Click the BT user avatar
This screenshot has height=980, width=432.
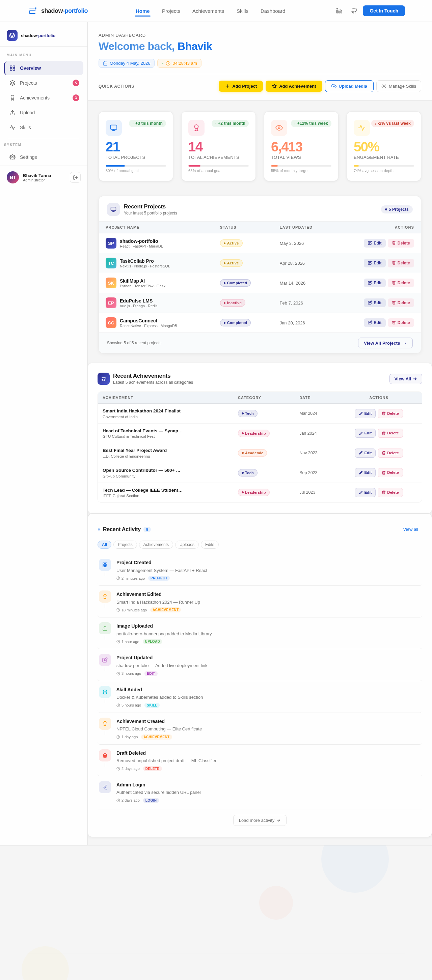tap(13, 177)
